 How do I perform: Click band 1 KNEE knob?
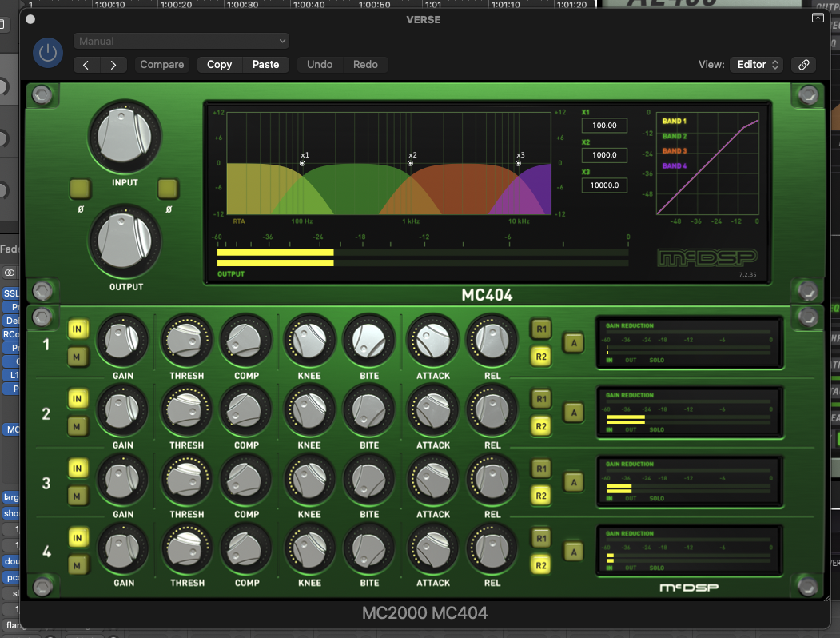pyautogui.click(x=309, y=341)
